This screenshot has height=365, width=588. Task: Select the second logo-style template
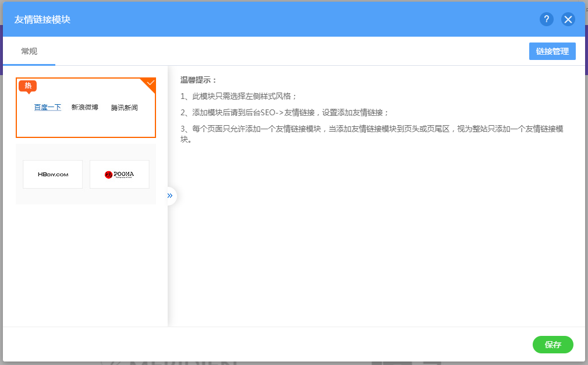86,174
